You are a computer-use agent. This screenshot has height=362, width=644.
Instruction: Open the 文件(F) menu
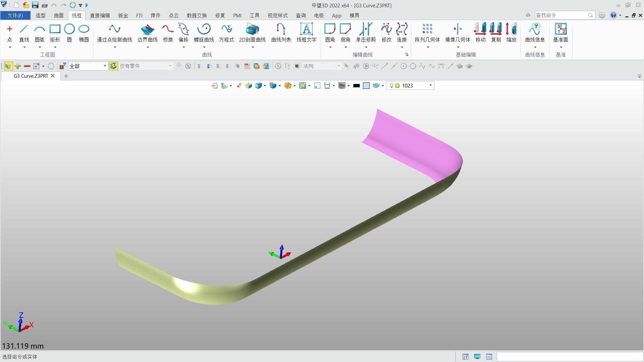pos(15,15)
